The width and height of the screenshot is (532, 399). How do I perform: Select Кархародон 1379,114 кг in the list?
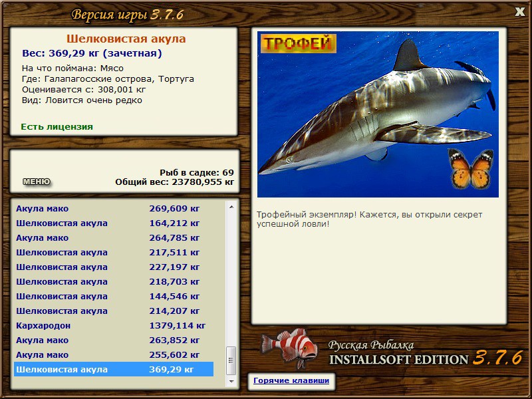[114, 325]
